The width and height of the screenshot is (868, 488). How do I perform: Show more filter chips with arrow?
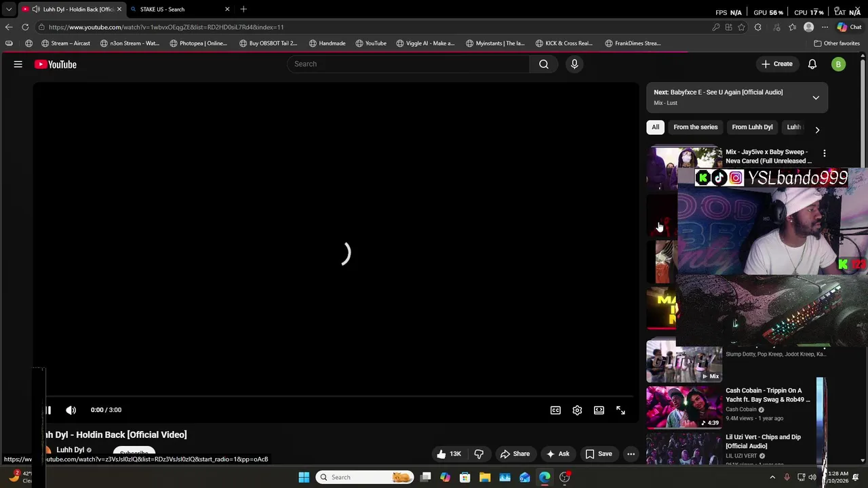(817, 130)
